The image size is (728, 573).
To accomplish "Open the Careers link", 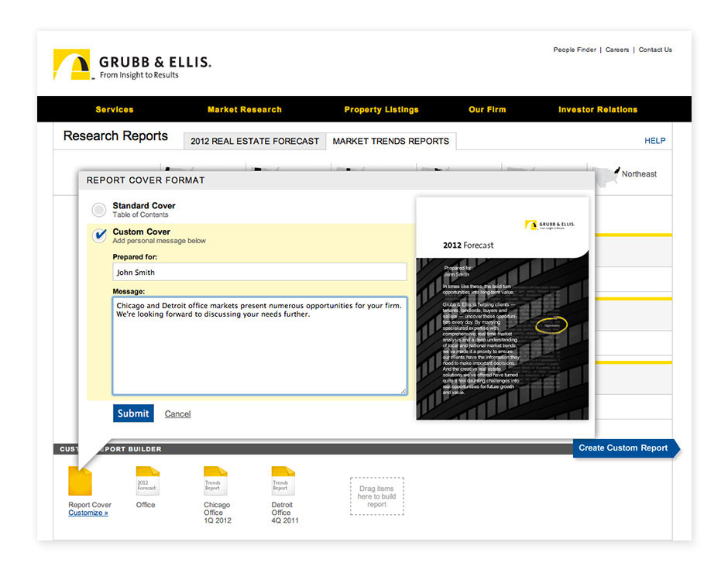I will (617, 50).
